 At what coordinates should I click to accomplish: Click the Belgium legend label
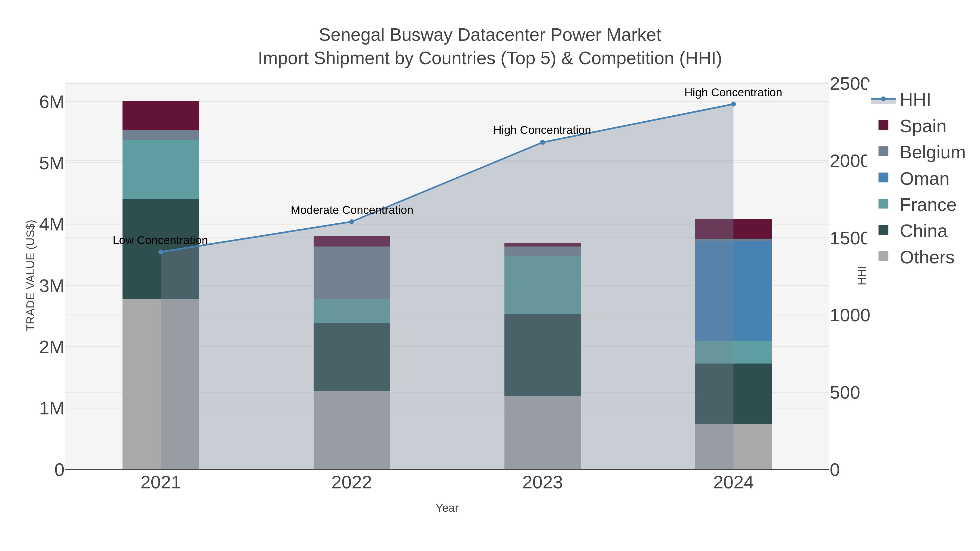(x=932, y=152)
